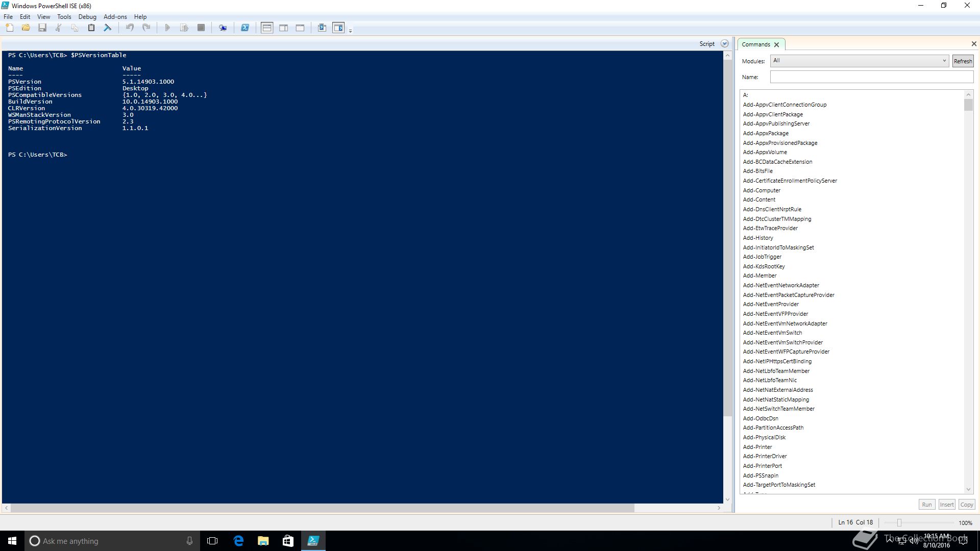
Task: Show script pane maximized layout icon
Action: [300, 28]
